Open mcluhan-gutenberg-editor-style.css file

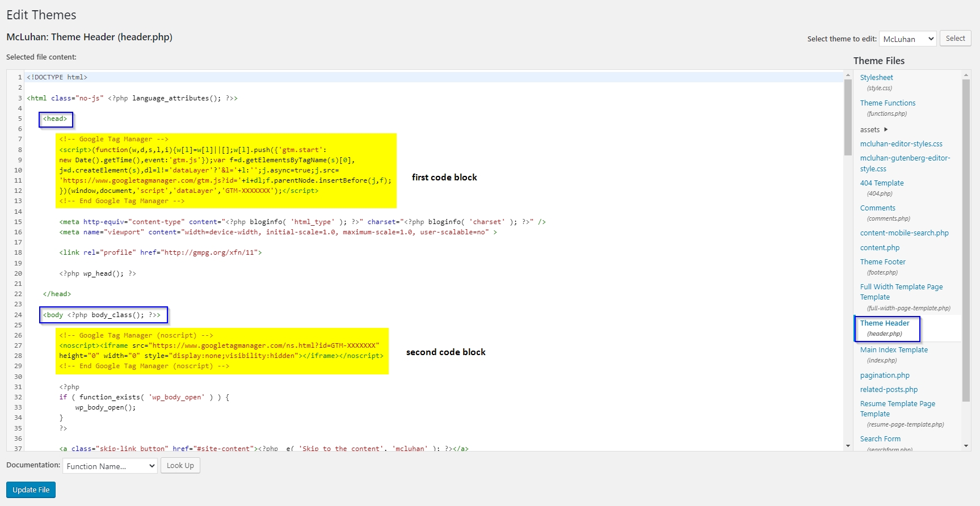point(905,163)
